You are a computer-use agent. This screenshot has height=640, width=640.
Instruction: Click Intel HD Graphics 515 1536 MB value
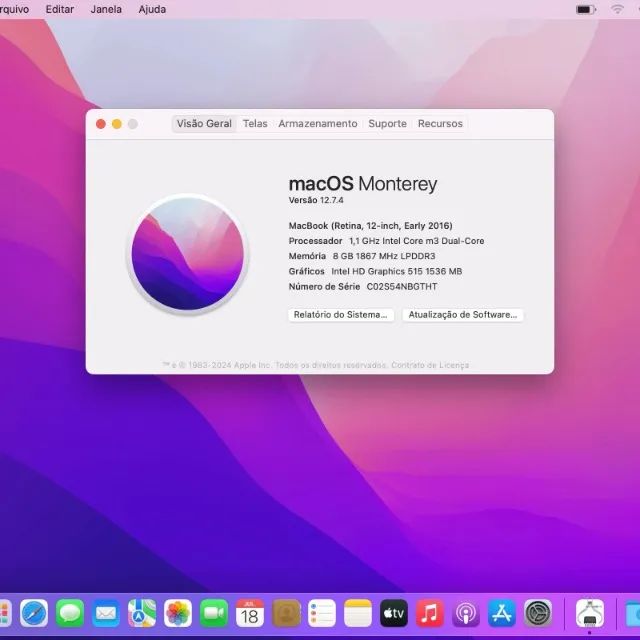tap(397, 271)
